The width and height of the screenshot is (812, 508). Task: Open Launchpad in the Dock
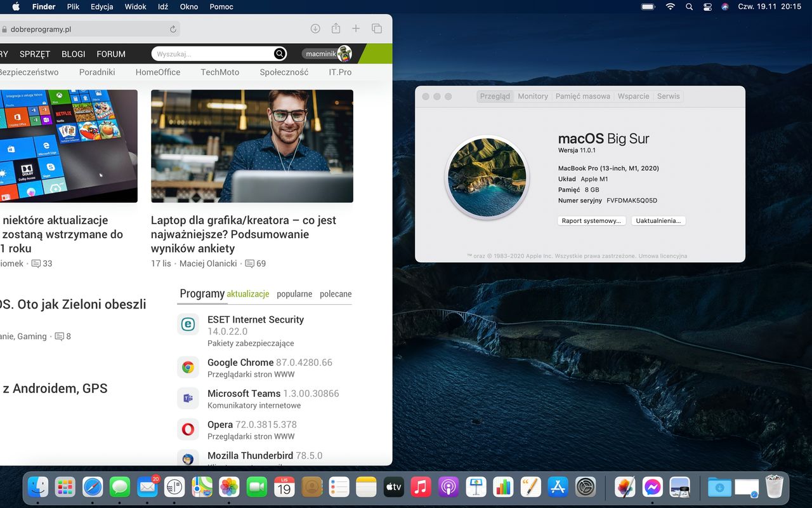click(x=65, y=487)
